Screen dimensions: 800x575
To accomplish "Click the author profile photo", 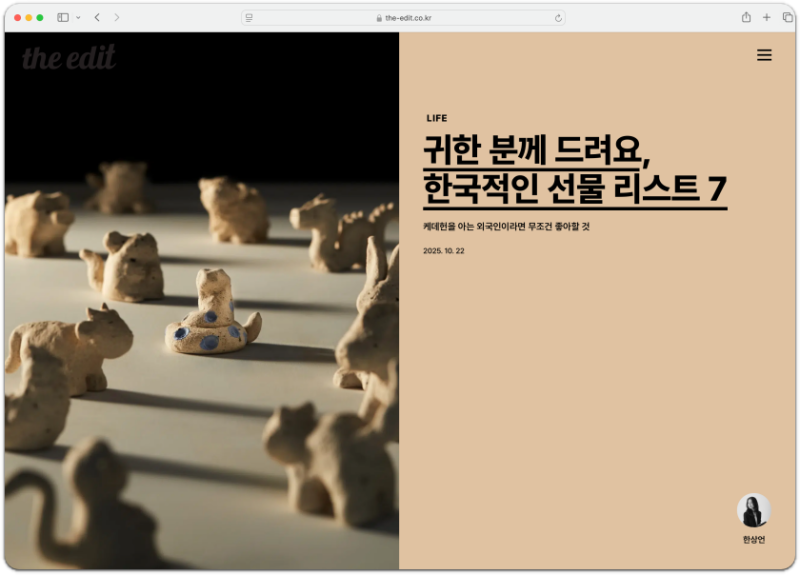I will pyautogui.click(x=754, y=510).
